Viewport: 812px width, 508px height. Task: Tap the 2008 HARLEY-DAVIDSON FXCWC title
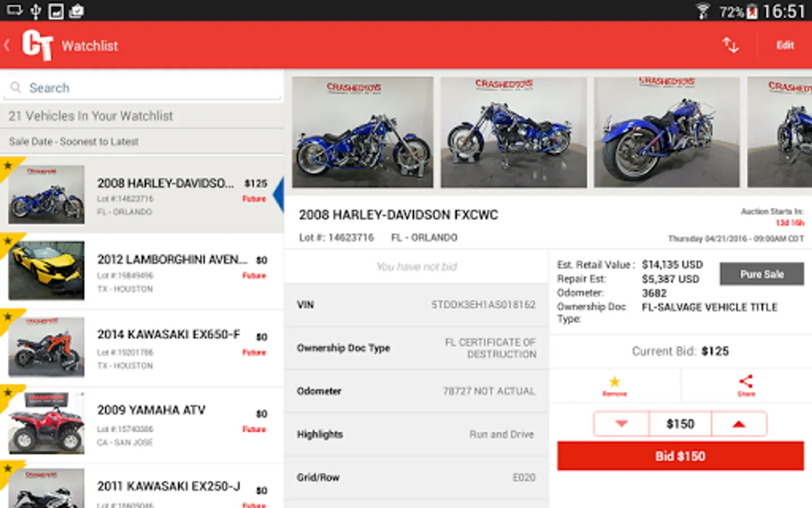click(399, 215)
